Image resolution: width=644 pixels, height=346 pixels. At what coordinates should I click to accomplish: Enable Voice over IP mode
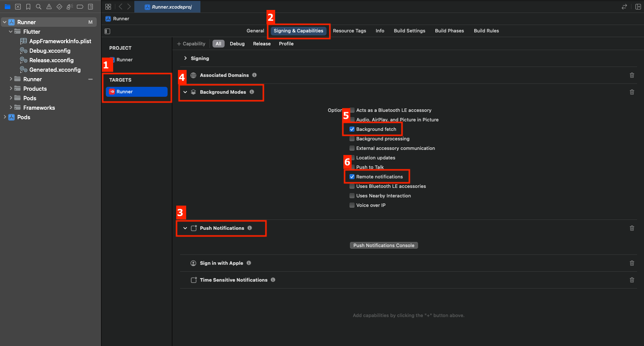[352, 205]
